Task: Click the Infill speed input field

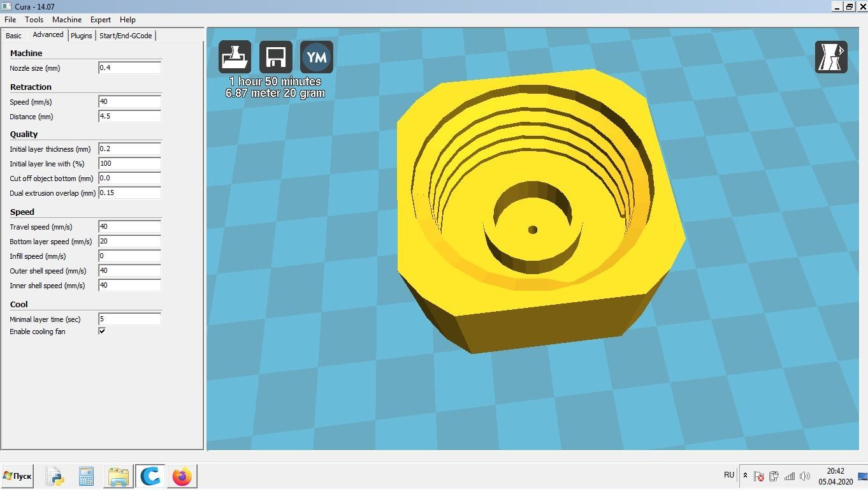Action: (129, 256)
